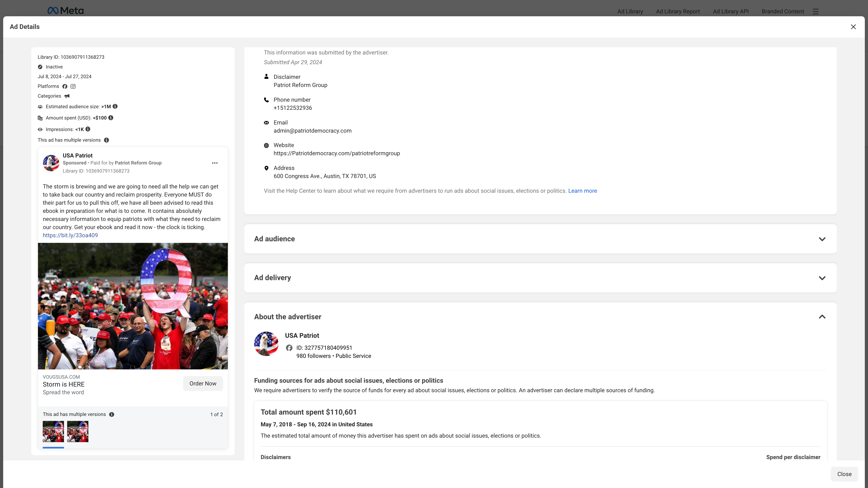Image resolution: width=868 pixels, height=488 pixels.
Task: Select the second ad version thumbnail
Action: [x=78, y=432]
